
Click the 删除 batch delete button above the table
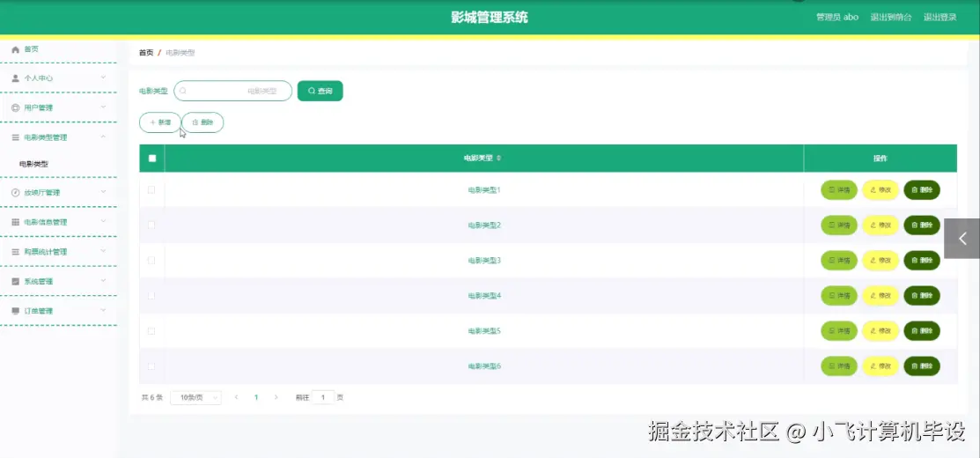[x=203, y=123]
